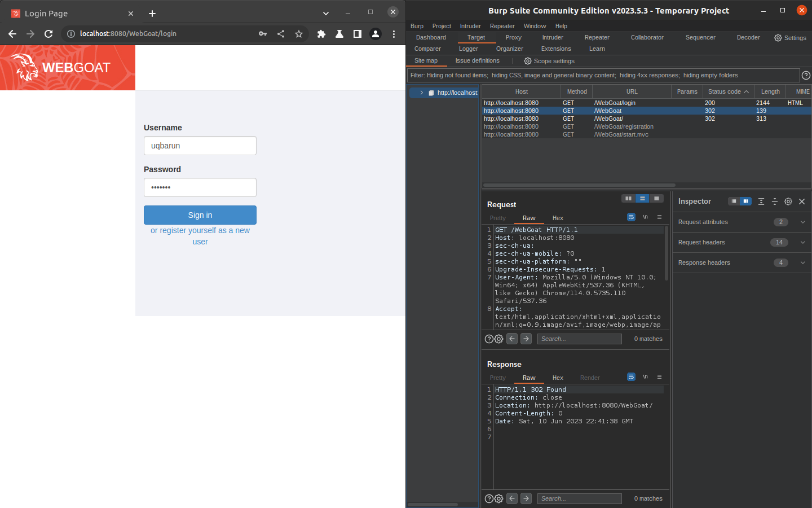Viewport: 812px width, 508px height.
Task: Click the share page icon in address bar
Action: 281,34
